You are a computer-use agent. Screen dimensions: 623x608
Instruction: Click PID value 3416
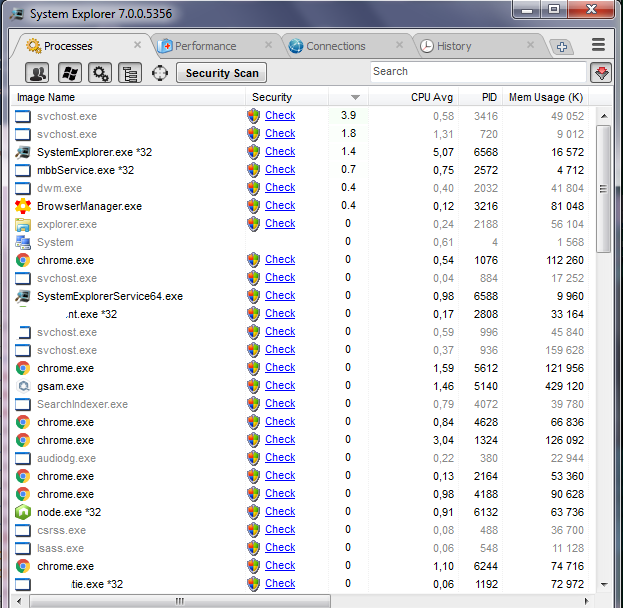pyautogui.click(x=486, y=116)
